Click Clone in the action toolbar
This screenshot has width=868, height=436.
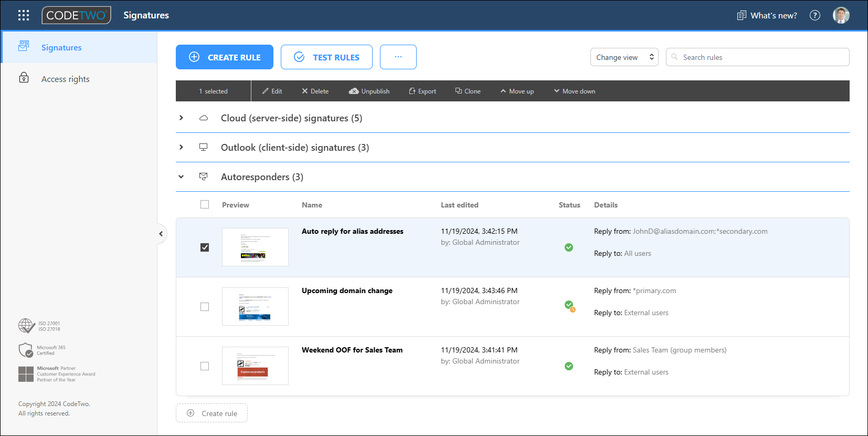pyautogui.click(x=468, y=91)
